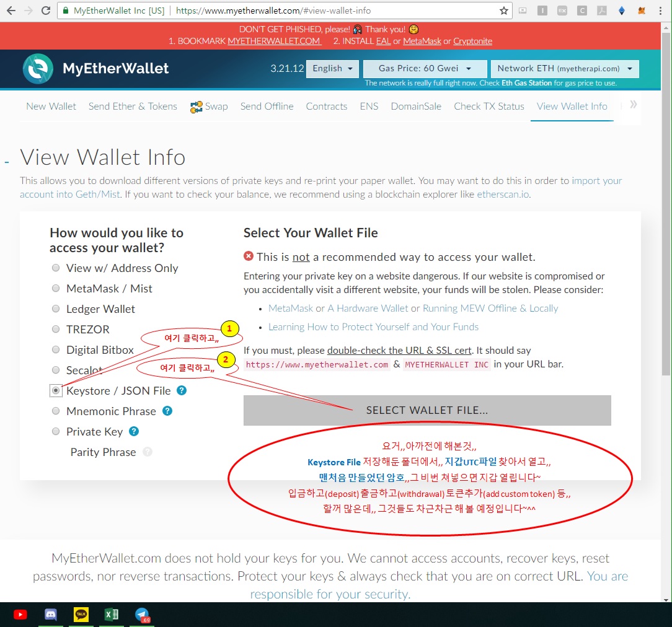Open help icon beside Keystore / JSON File
This screenshot has width=672, height=627.
pos(182,390)
